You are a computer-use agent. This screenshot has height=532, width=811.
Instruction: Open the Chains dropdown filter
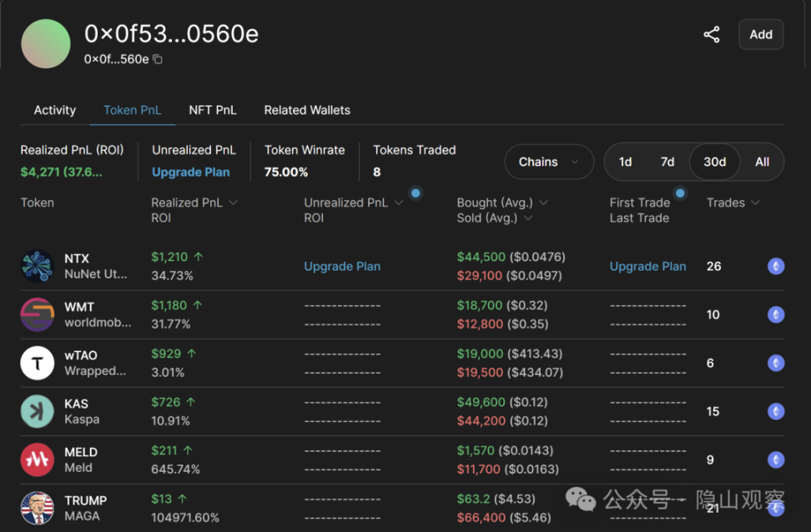[x=549, y=162]
